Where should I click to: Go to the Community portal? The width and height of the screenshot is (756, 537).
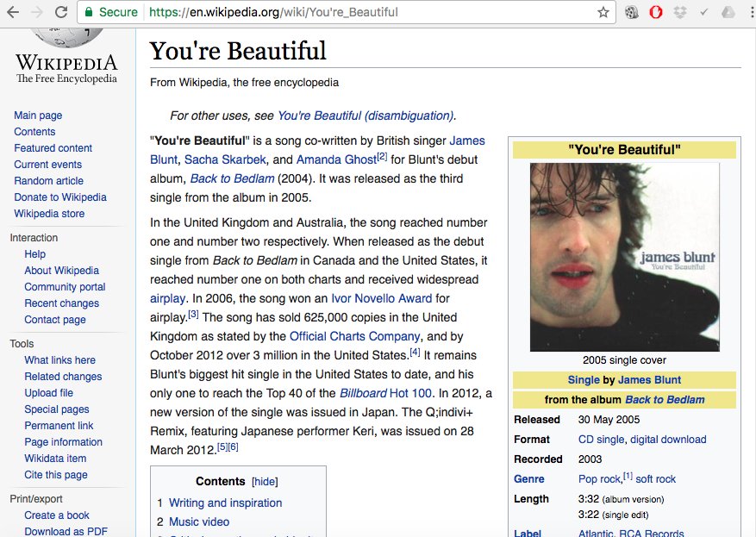(x=65, y=287)
